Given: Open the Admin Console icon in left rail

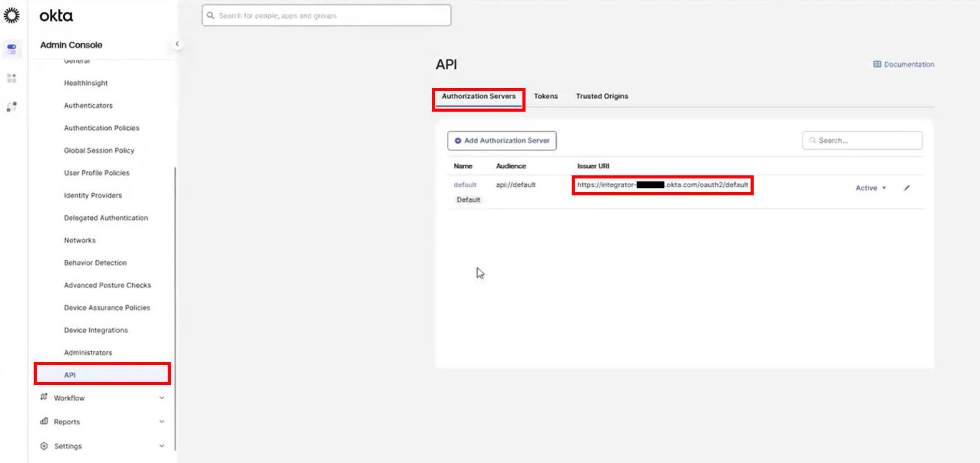Looking at the screenshot, I should coord(12,49).
